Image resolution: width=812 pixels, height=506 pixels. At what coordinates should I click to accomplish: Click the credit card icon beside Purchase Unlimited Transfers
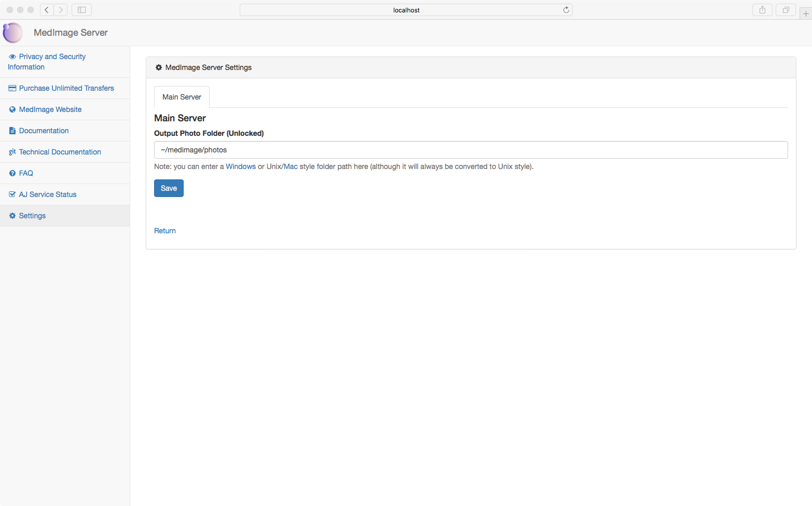click(x=12, y=88)
